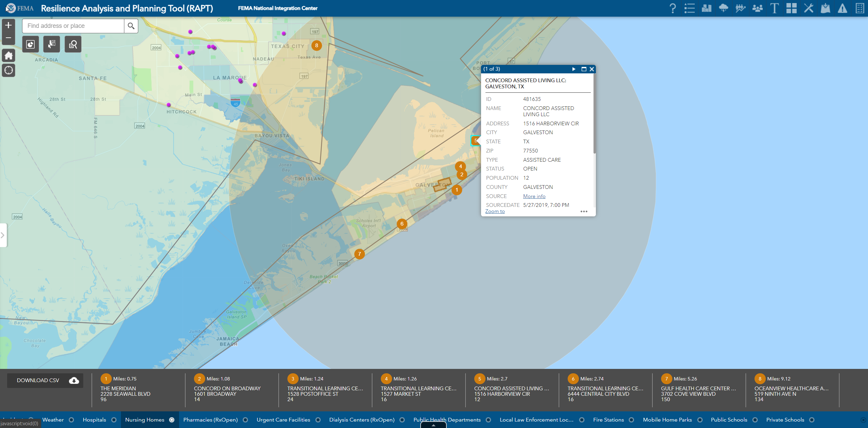Enable the Public Schools layer
868x428 pixels.
coord(755,420)
